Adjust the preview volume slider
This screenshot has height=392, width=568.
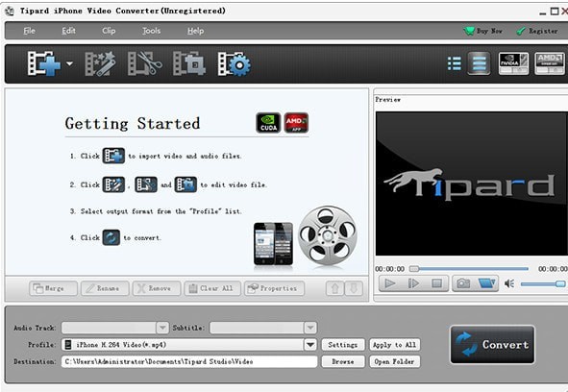543,284
